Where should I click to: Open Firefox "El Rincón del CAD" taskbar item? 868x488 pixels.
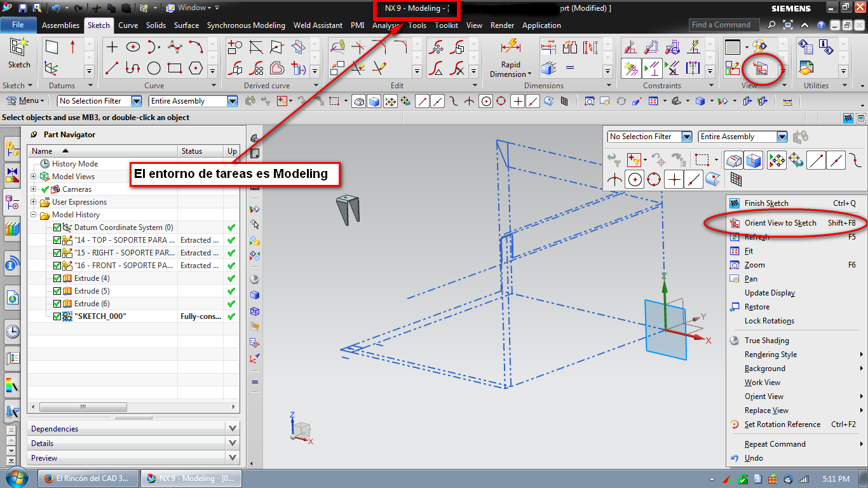point(87,478)
